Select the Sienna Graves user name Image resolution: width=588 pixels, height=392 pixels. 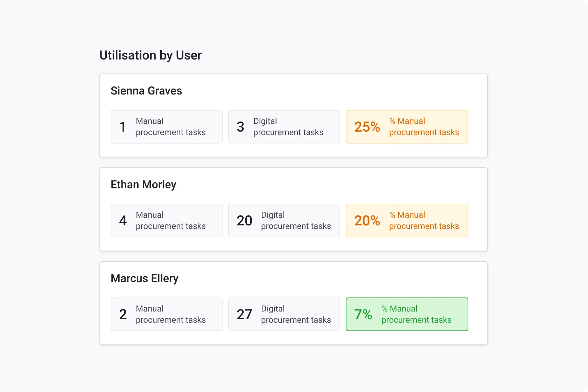click(146, 91)
